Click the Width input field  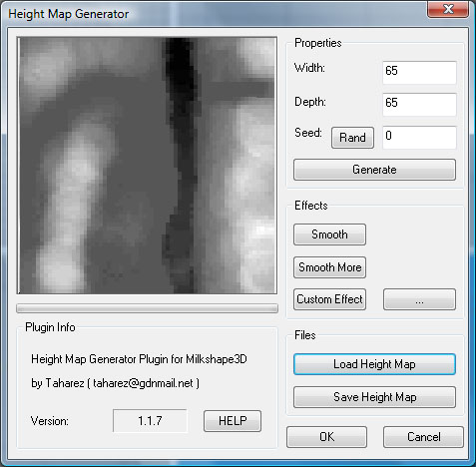[419, 72]
